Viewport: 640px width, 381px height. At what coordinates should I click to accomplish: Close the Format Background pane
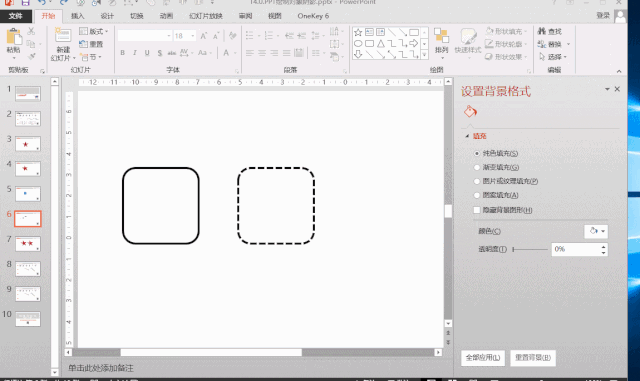[617, 89]
